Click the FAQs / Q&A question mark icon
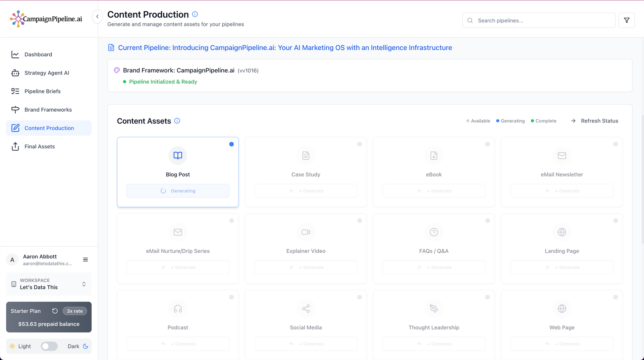Viewport: 644px width, 360px height. 434,232
